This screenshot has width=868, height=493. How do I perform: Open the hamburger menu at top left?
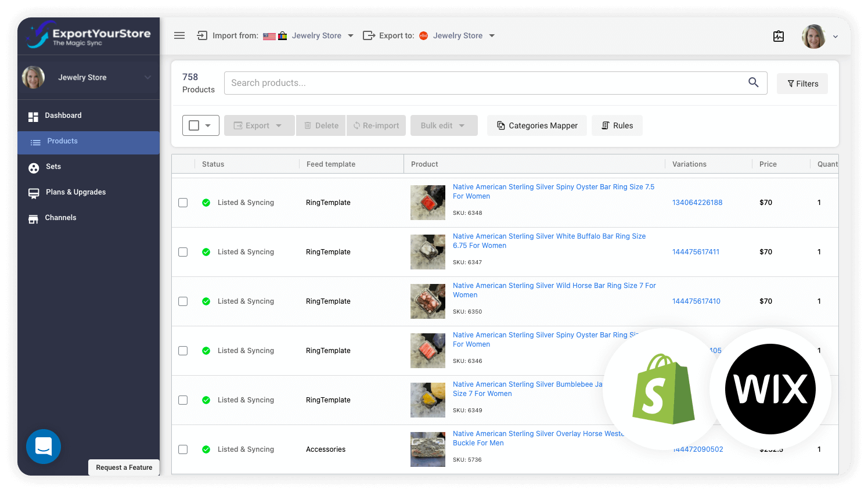coord(179,35)
